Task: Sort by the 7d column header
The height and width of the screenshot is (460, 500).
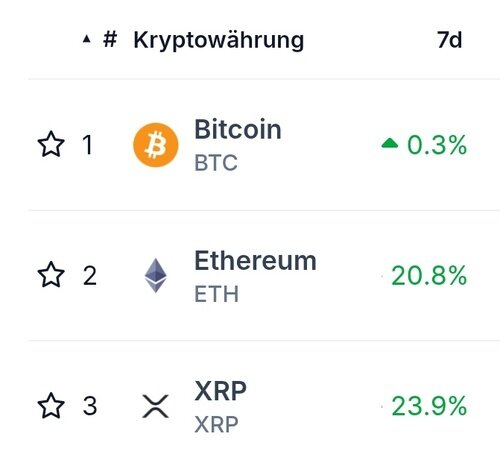Action: pyautogui.click(x=449, y=40)
